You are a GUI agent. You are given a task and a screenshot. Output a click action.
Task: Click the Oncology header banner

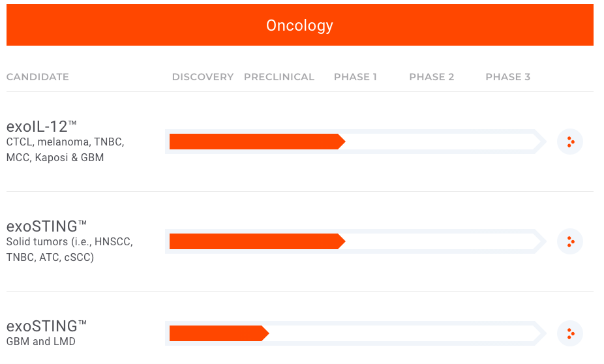(x=299, y=25)
